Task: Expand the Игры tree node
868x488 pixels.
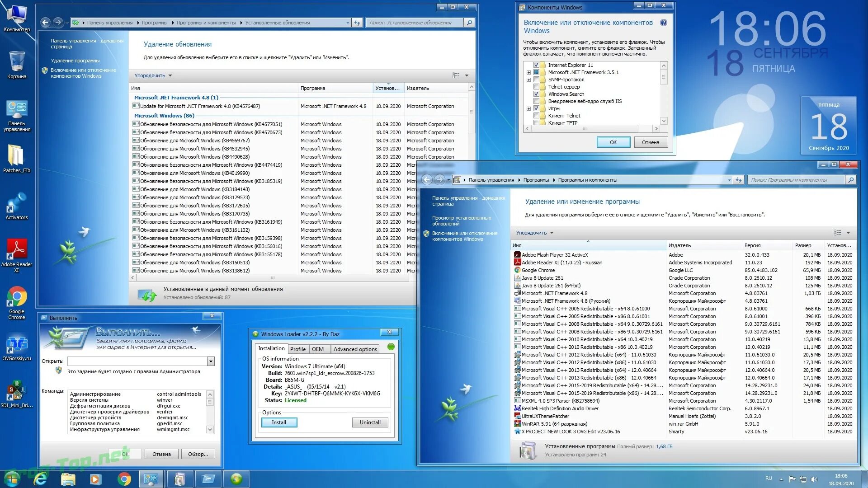Action: [528, 108]
